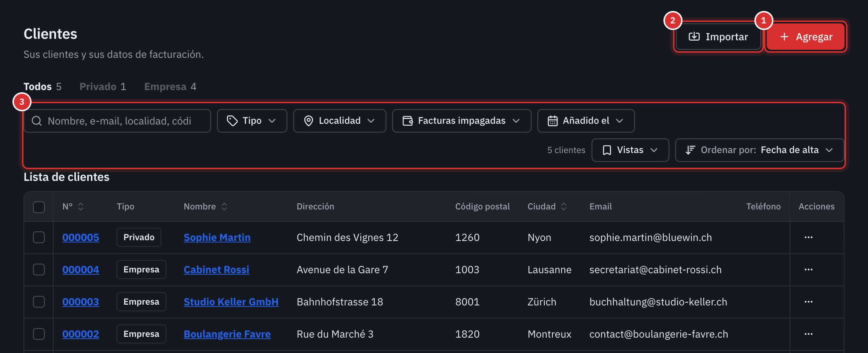
Task: Select the checkbox for client 000002
Action: pos(39,334)
